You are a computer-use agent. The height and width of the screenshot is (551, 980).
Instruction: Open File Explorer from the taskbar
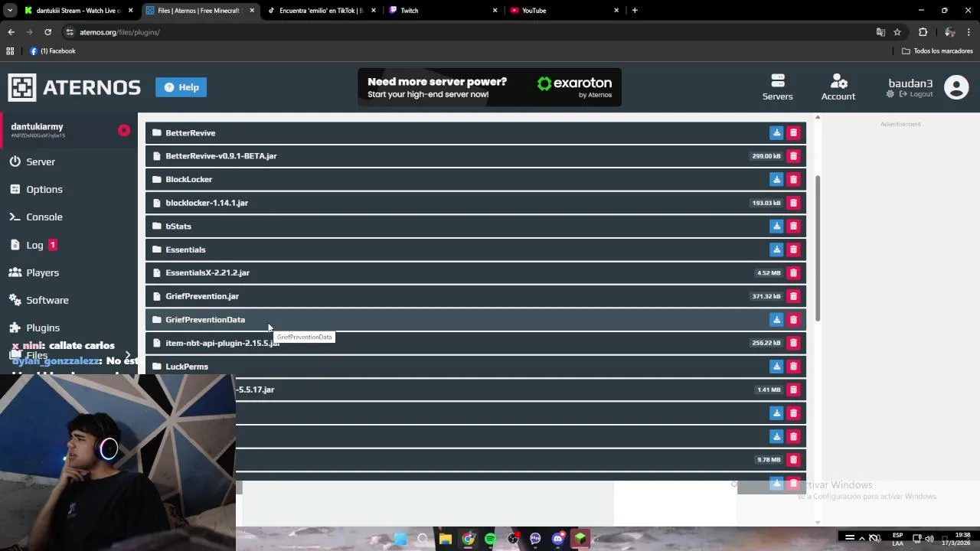(445, 539)
